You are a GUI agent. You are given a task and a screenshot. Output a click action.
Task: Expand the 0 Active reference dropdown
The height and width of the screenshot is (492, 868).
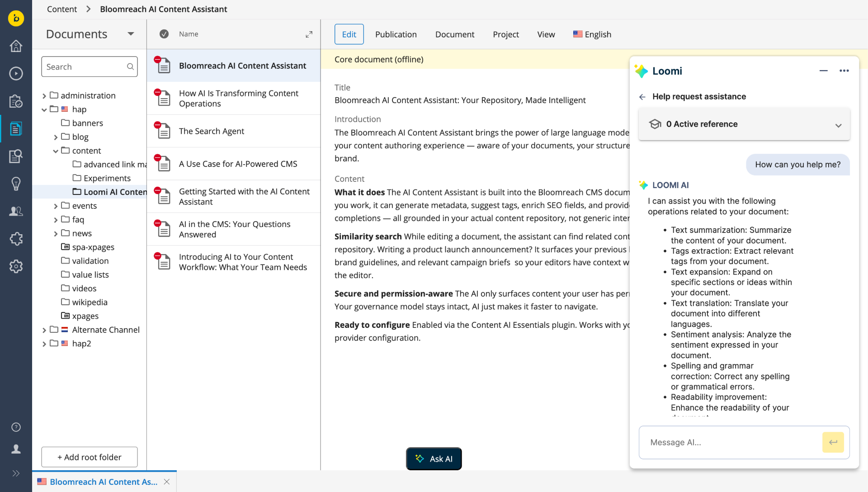tap(838, 125)
